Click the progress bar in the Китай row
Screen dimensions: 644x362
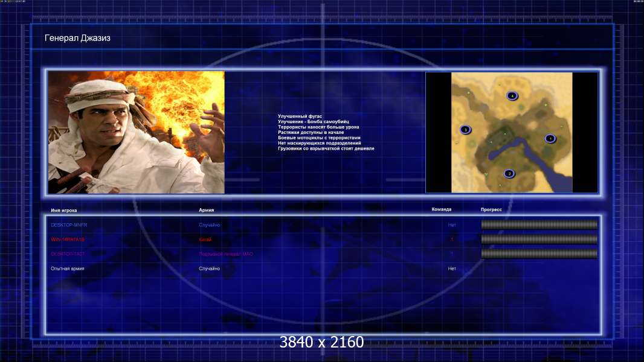pyautogui.click(x=539, y=240)
